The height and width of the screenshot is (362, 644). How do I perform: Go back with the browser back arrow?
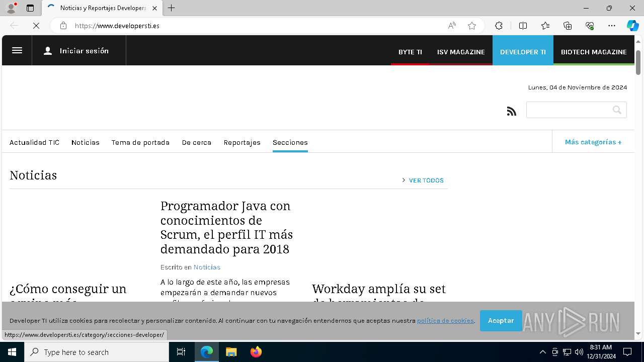[14, 26]
